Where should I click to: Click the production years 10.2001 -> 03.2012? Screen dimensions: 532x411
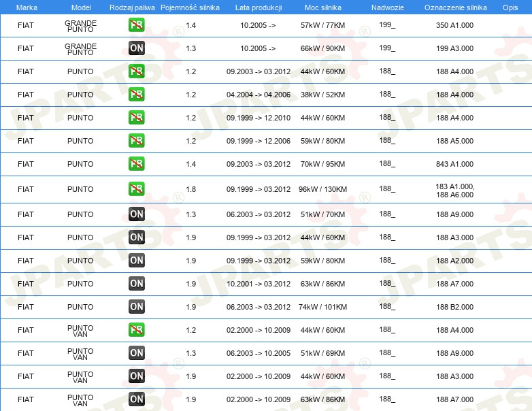coord(259,284)
